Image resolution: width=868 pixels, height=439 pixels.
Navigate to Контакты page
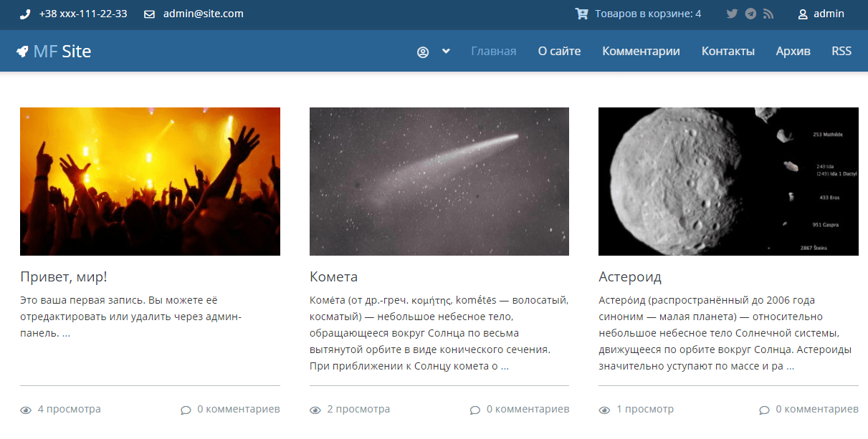pos(728,51)
